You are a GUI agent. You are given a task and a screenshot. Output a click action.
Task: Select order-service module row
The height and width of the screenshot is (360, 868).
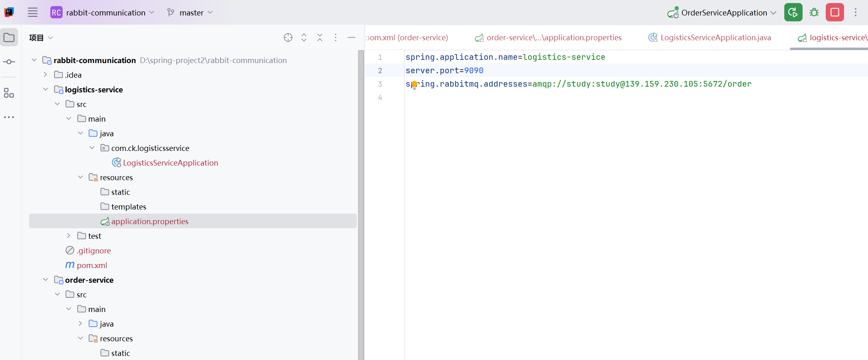tap(193, 280)
